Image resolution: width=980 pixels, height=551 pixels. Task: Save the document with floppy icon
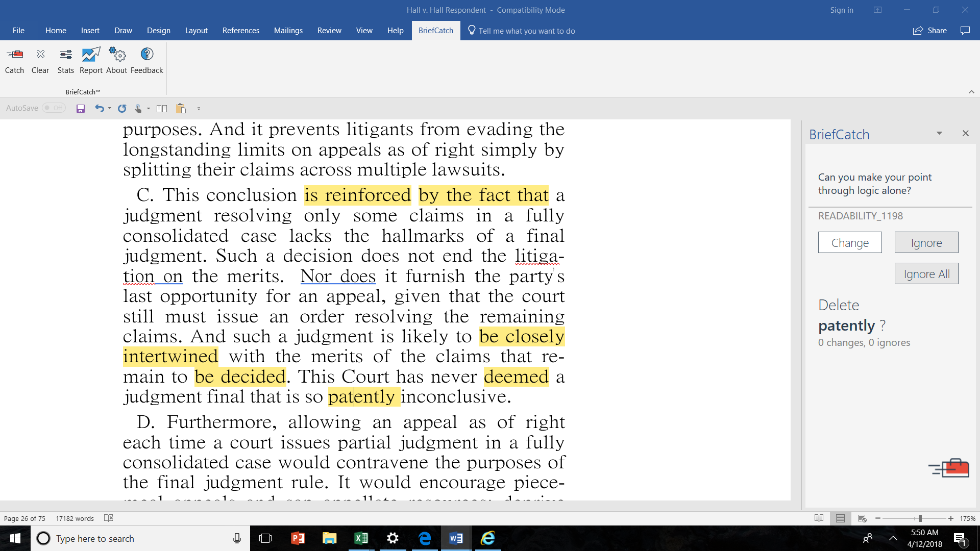click(81, 109)
